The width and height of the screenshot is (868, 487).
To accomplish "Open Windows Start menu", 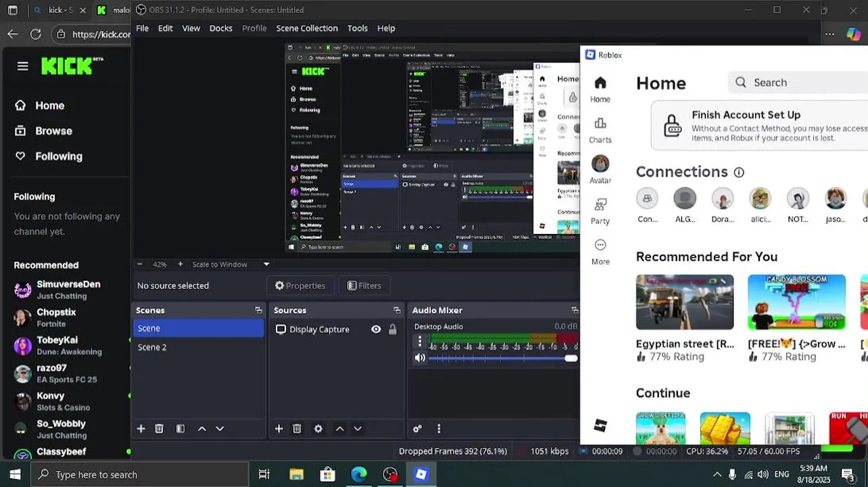I will point(15,475).
